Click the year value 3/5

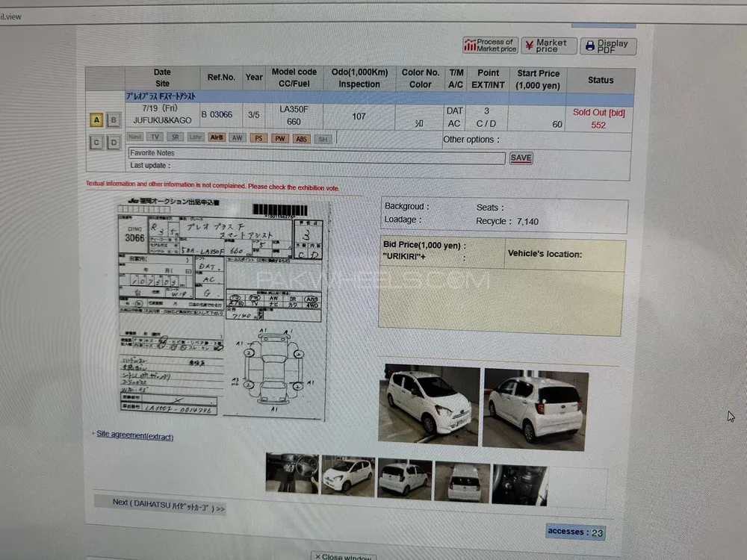coord(254,115)
